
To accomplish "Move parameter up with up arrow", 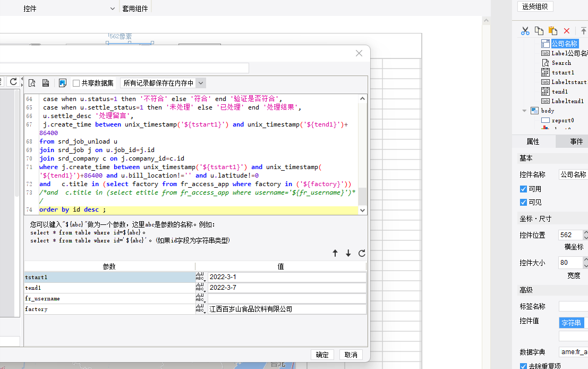I will tap(335, 254).
